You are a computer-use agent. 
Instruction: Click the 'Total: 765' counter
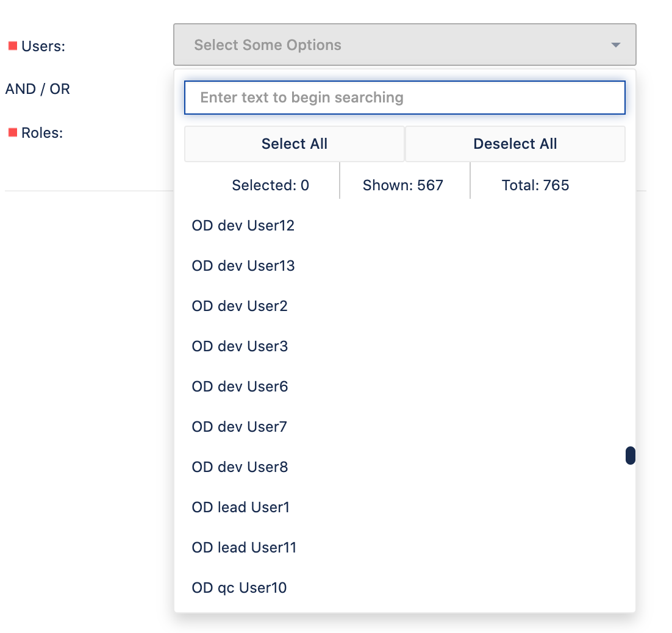tap(535, 185)
